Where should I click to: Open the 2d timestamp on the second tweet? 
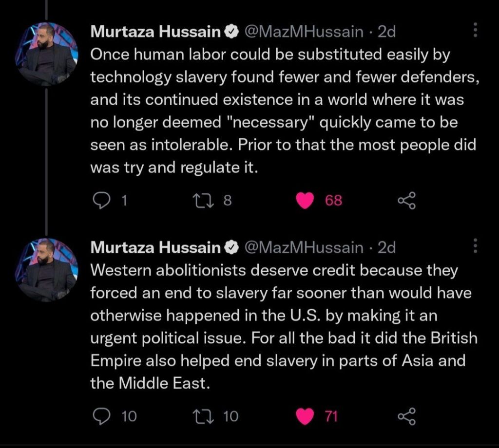(387, 248)
